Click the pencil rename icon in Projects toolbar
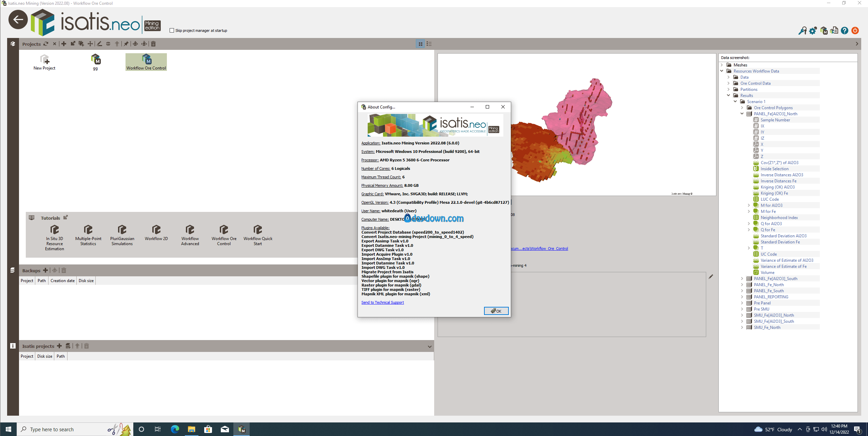This screenshot has height=436, width=868. click(99, 44)
